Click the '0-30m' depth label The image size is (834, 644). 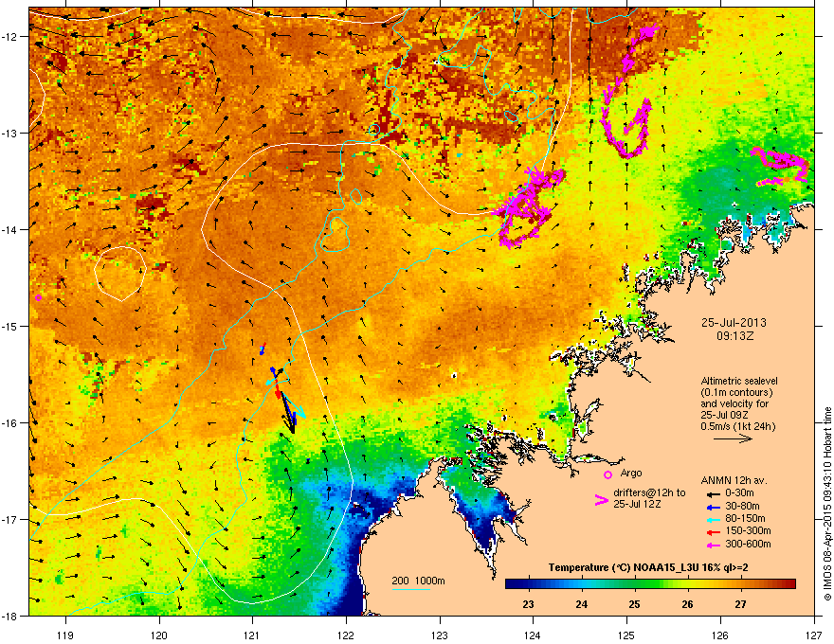tap(739, 493)
